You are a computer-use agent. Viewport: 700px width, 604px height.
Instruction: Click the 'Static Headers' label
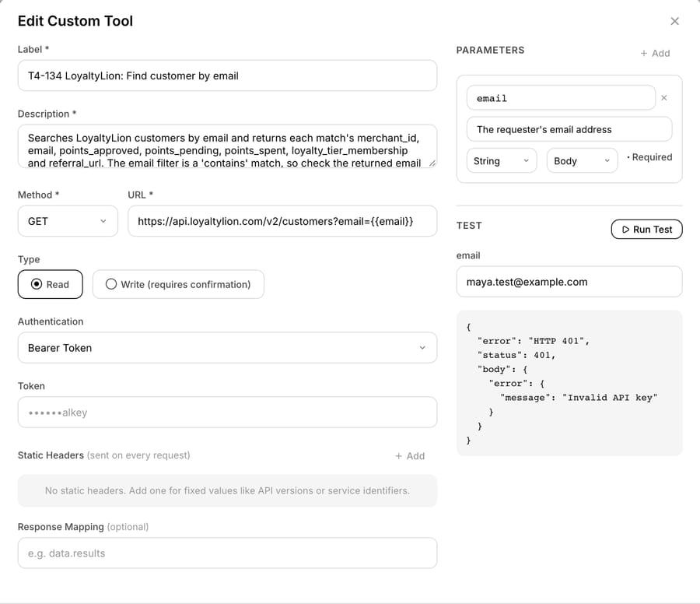click(51, 455)
